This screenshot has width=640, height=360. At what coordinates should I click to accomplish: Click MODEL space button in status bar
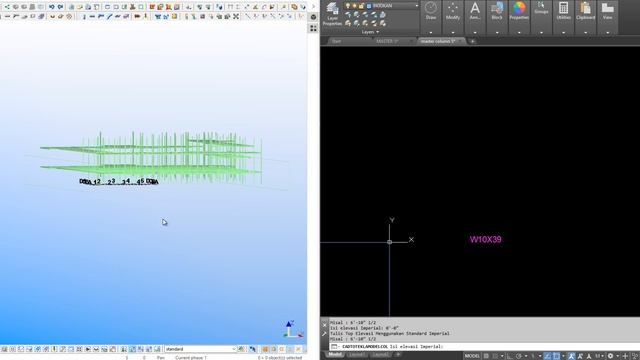[x=472, y=356]
